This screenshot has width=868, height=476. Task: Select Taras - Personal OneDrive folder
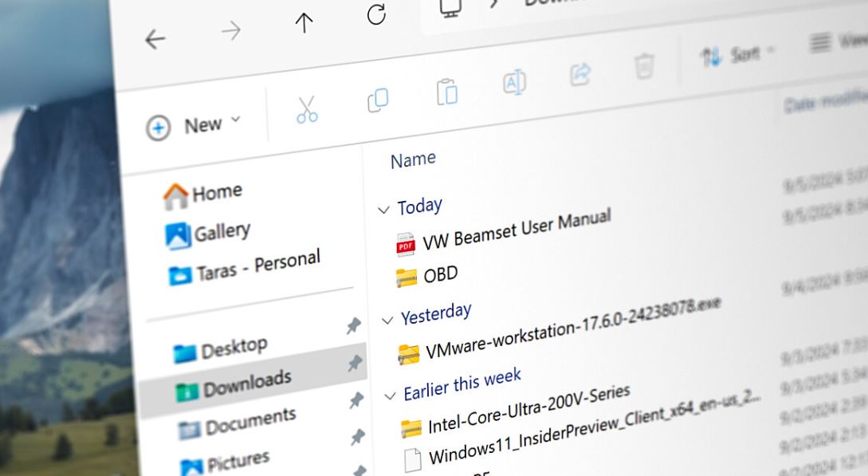245,266
